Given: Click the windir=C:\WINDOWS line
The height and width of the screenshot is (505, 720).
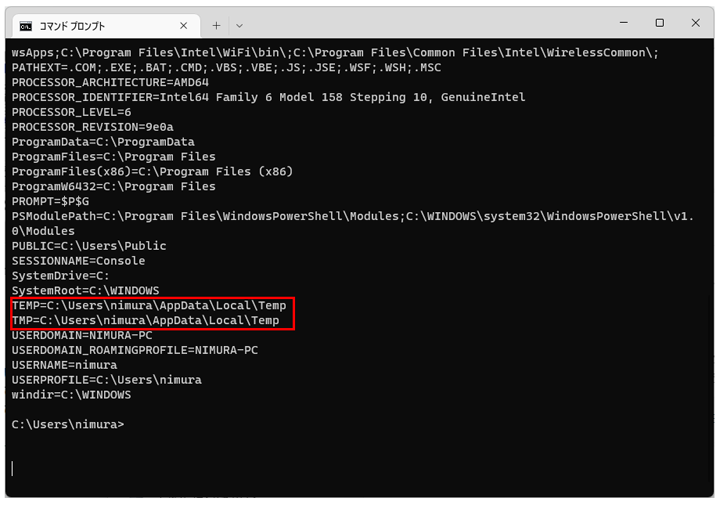Looking at the screenshot, I should [x=71, y=394].
